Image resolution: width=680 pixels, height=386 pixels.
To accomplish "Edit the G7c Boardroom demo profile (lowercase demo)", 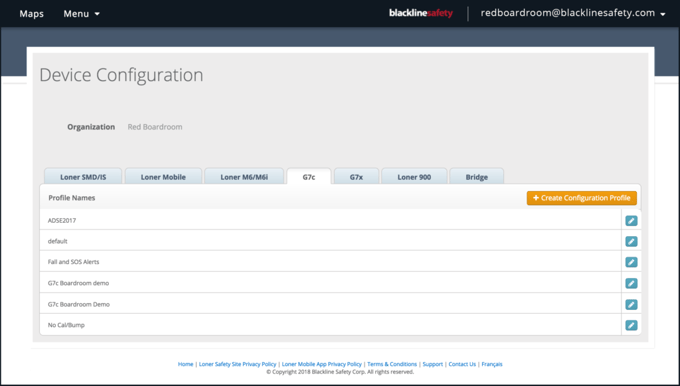I will click(x=631, y=284).
